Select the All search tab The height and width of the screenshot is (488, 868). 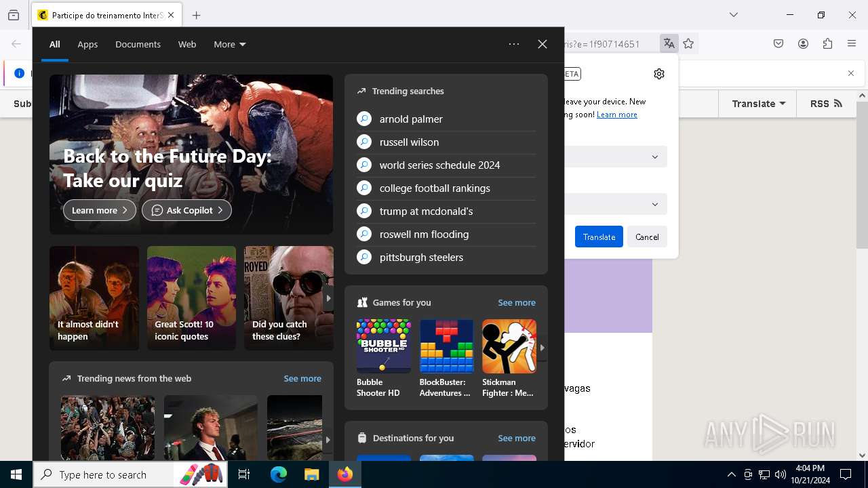(55, 44)
